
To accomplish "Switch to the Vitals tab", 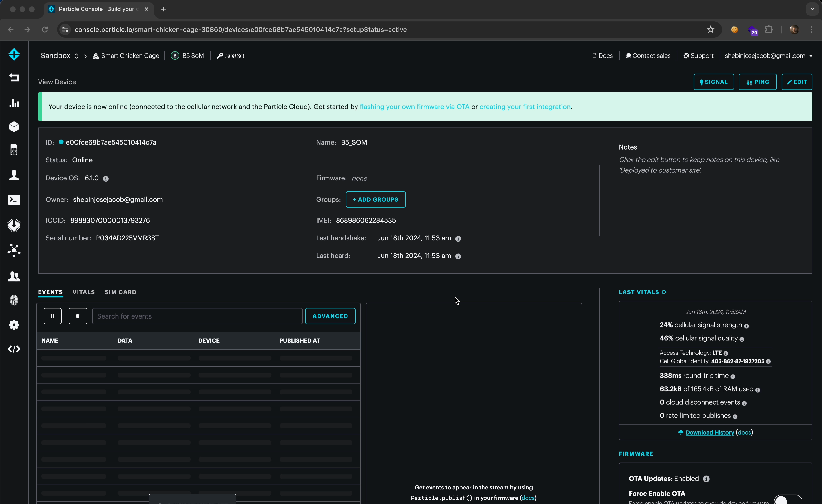I will [84, 292].
